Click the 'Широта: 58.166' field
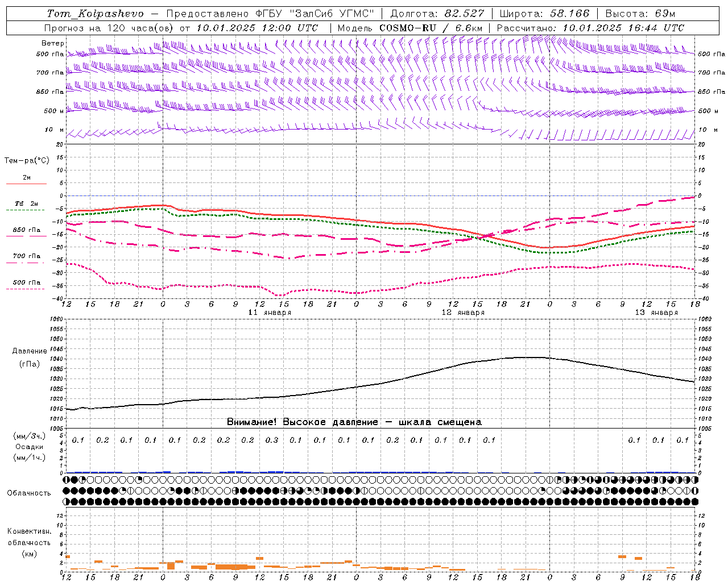 [x=545, y=14]
